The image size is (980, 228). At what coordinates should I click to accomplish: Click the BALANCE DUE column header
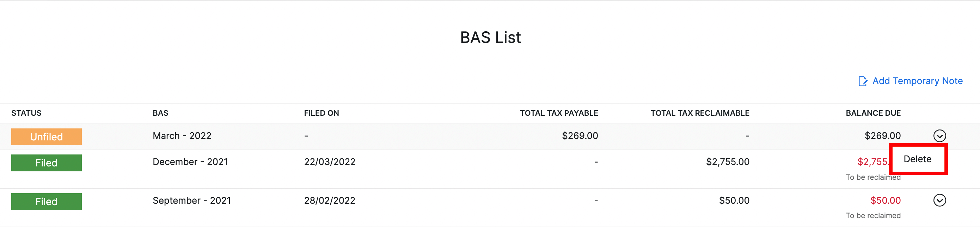(874, 113)
